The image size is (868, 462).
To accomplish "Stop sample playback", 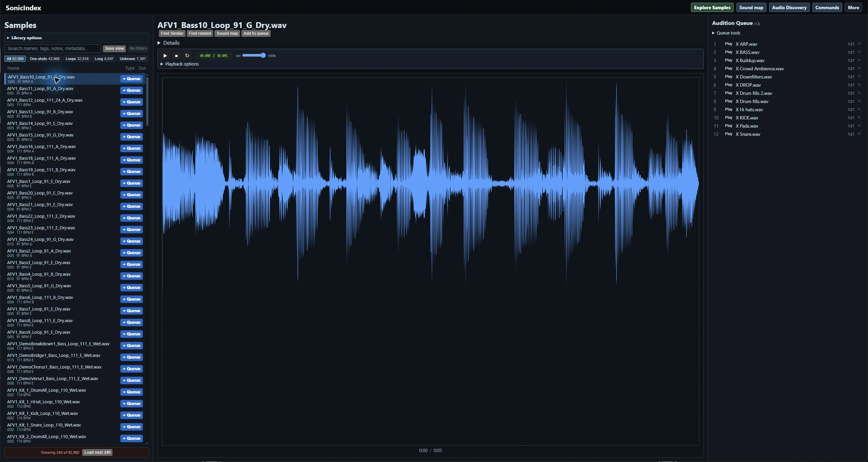I will click(x=176, y=56).
